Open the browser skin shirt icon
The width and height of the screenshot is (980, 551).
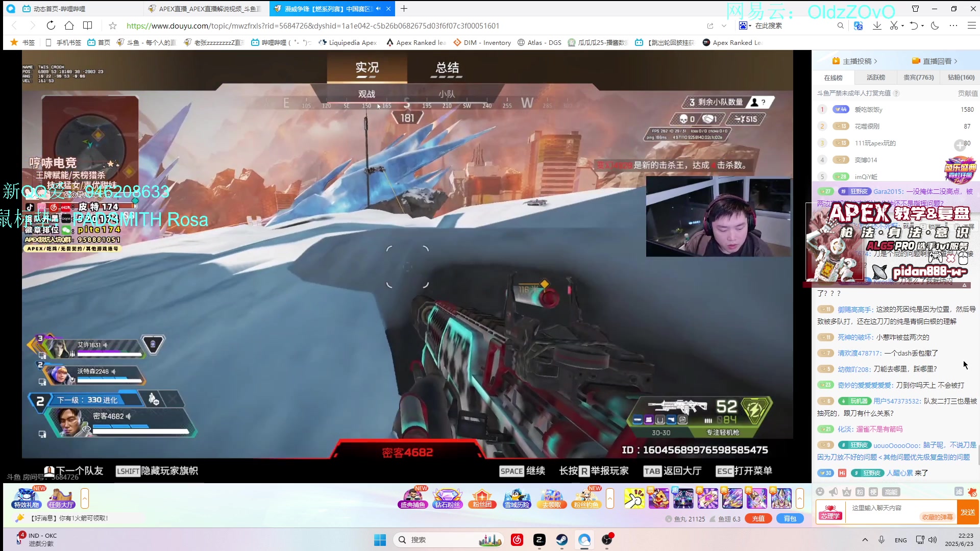click(x=915, y=9)
